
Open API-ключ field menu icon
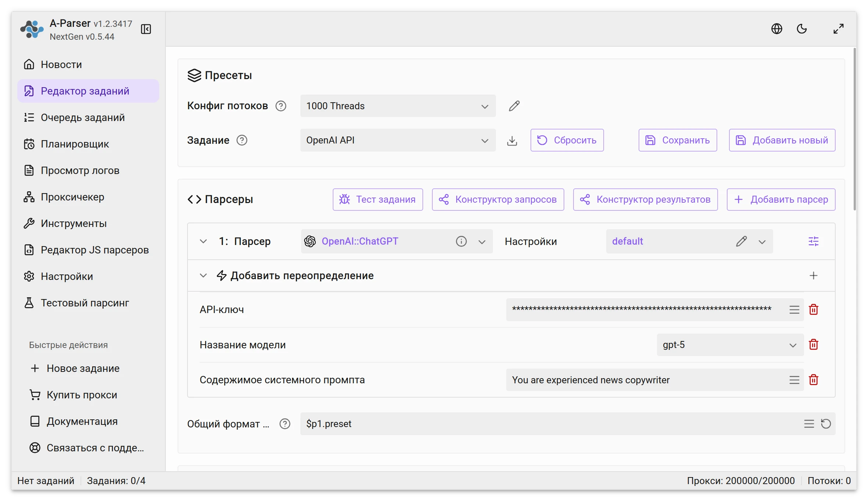click(x=794, y=310)
